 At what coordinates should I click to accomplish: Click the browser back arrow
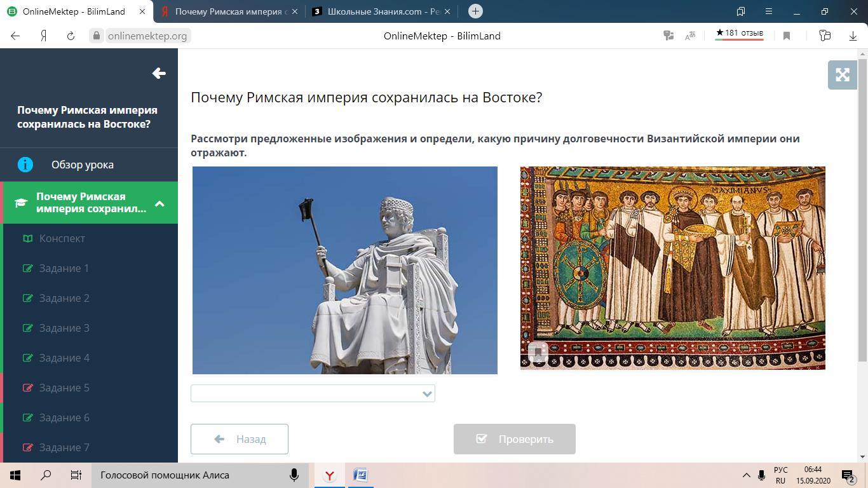15,36
